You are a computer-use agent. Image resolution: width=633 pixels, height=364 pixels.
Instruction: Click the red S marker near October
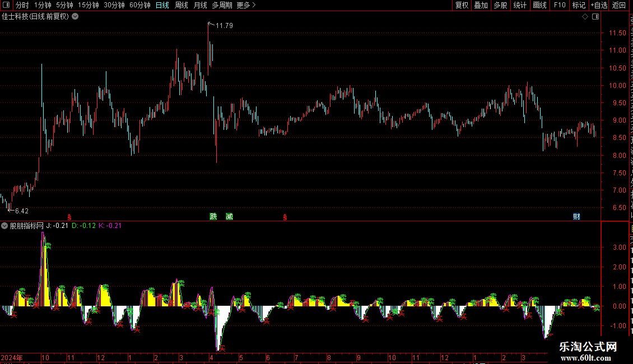pos(69,217)
